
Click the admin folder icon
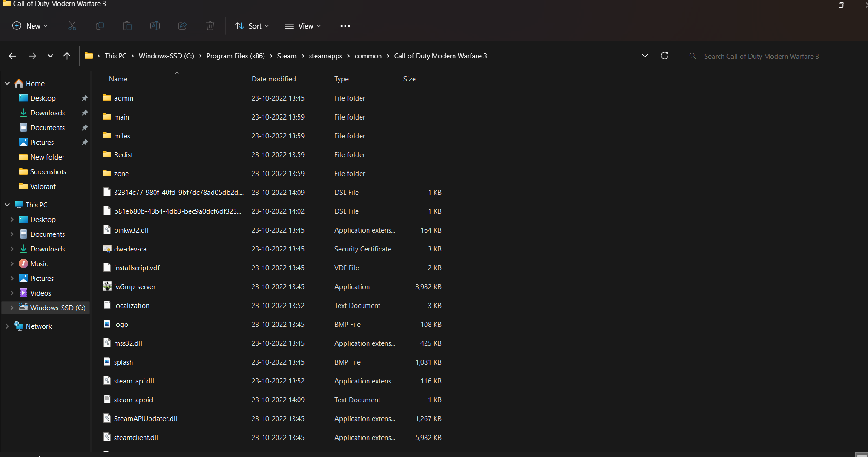(x=107, y=98)
